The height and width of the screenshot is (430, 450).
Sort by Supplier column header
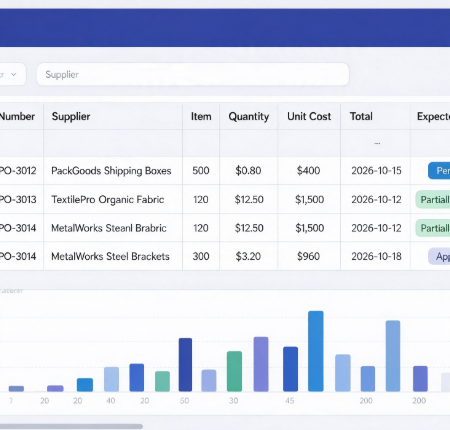point(71,116)
